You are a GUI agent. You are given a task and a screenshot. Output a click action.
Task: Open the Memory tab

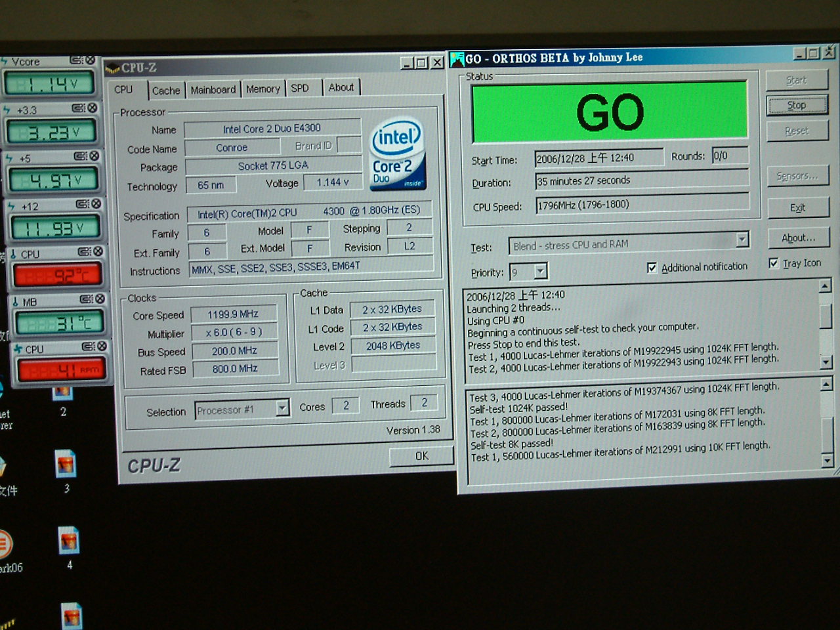[263, 89]
